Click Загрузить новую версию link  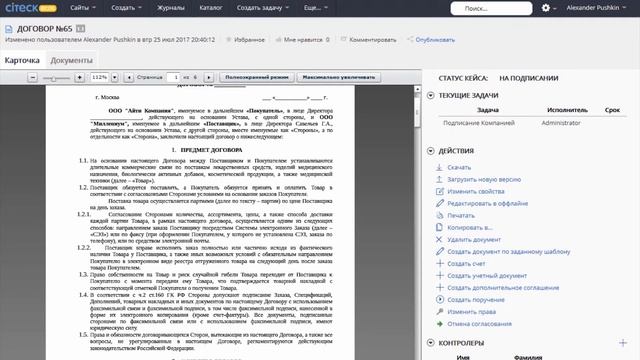[484, 179]
